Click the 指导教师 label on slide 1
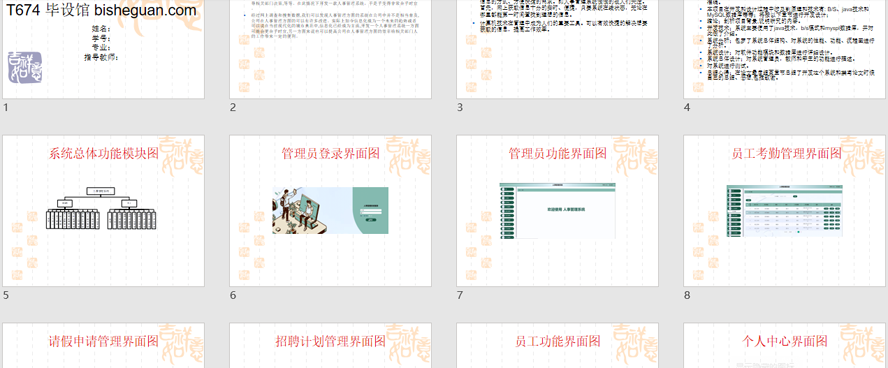The image size is (888, 368). (x=101, y=57)
